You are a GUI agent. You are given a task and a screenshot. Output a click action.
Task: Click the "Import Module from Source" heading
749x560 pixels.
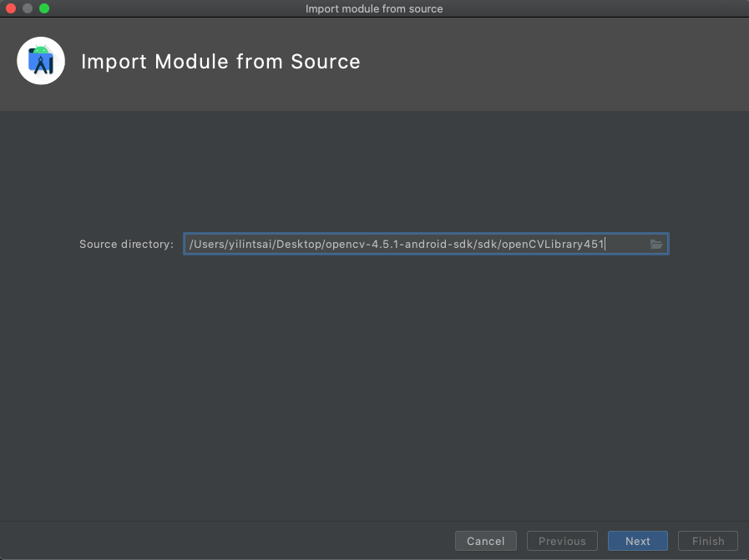[x=220, y=62]
